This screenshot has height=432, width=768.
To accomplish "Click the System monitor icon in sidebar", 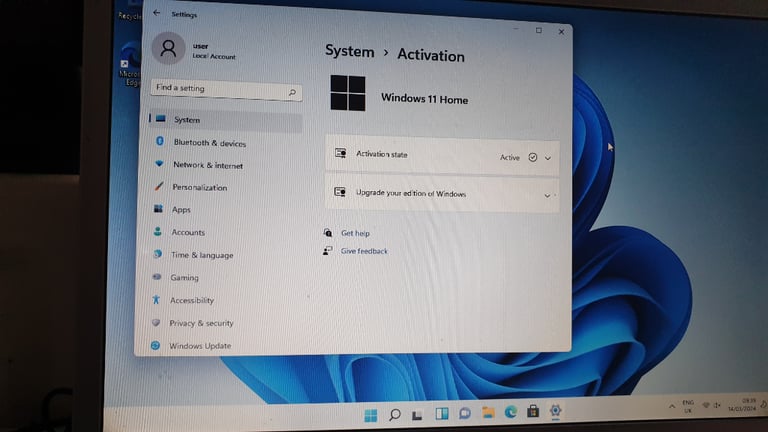I will click(x=161, y=119).
